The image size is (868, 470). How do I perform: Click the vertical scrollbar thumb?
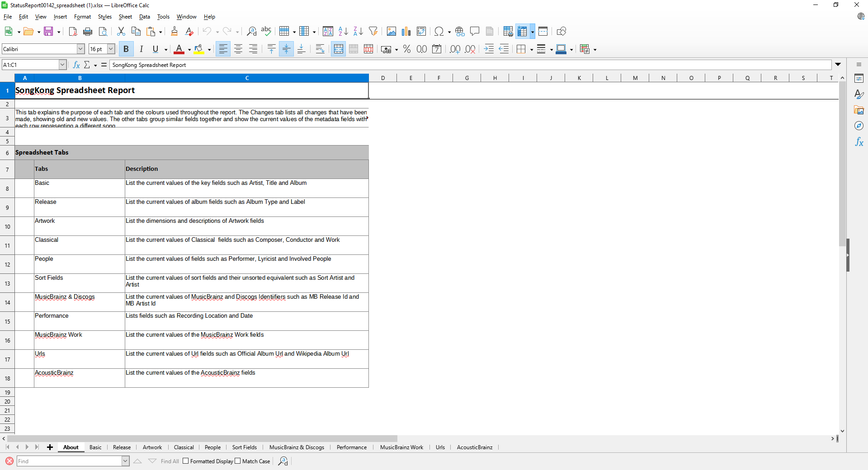tap(842, 164)
